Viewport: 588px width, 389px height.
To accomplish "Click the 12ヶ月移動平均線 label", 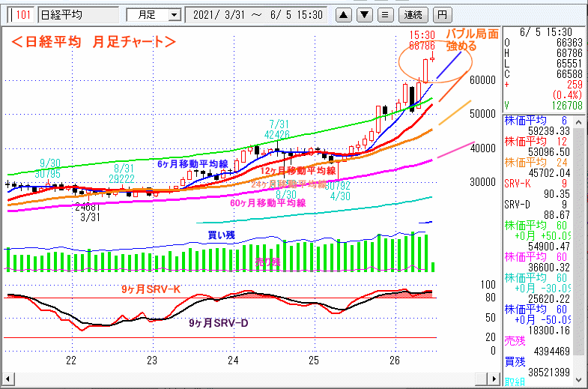I will (x=298, y=171).
